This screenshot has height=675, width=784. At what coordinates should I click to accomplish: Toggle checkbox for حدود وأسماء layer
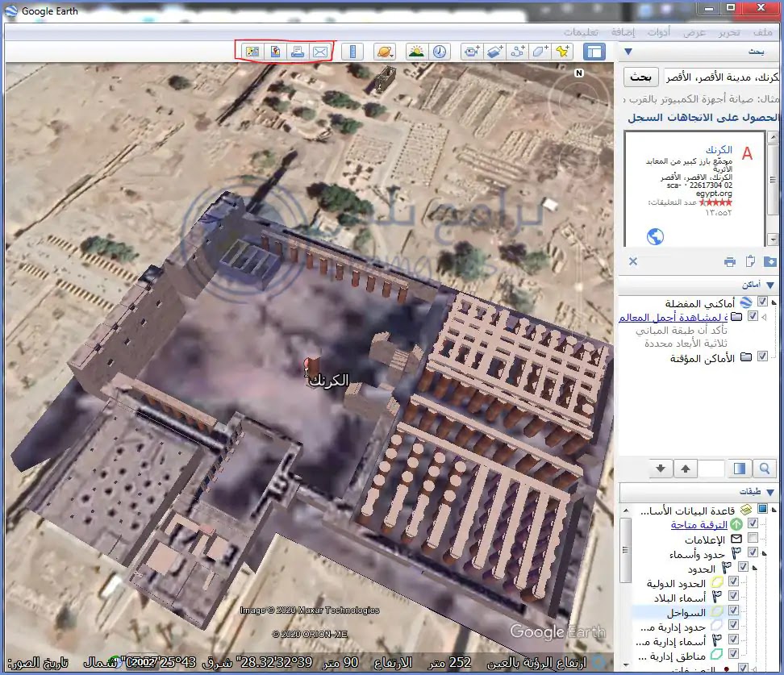tap(753, 552)
